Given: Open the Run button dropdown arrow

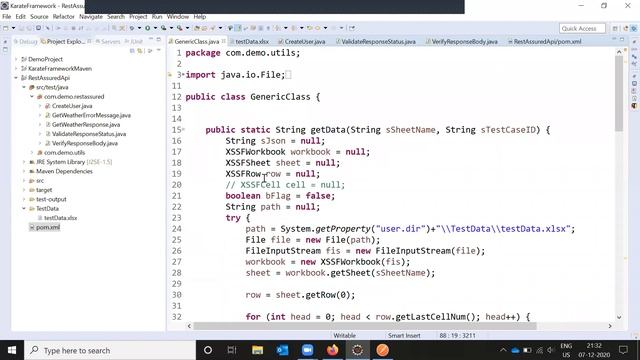Looking at the screenshot, I should pyautogui.click(x=155, y=28).
